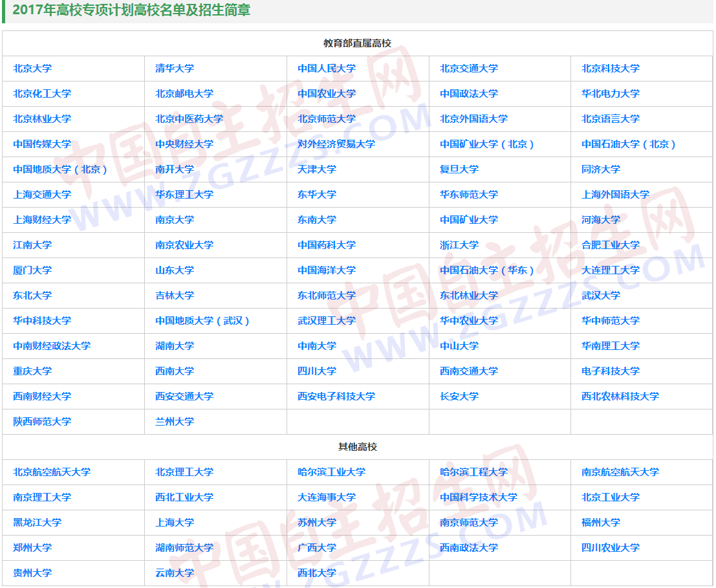Select 郑州大学 link

[x=32, y=548]
